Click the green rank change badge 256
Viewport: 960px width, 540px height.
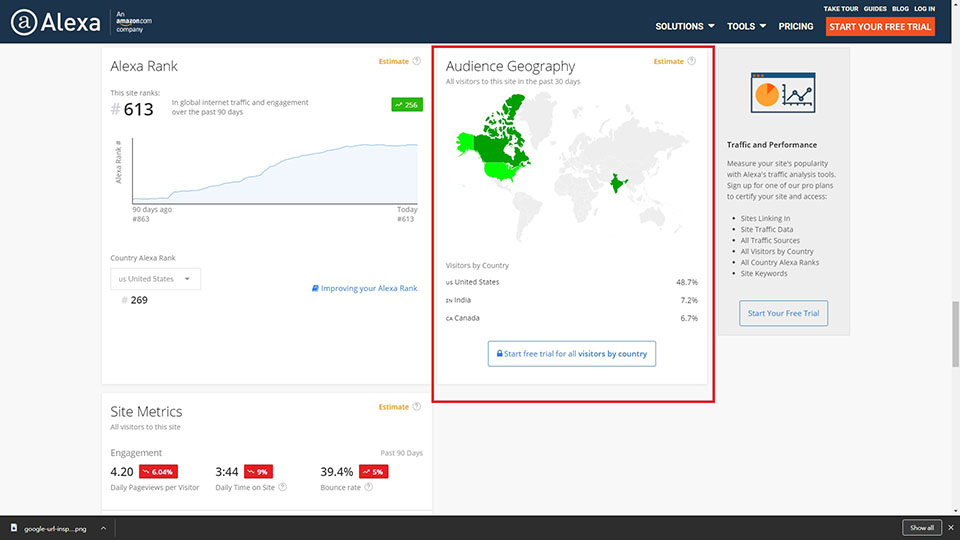[407, 105]
